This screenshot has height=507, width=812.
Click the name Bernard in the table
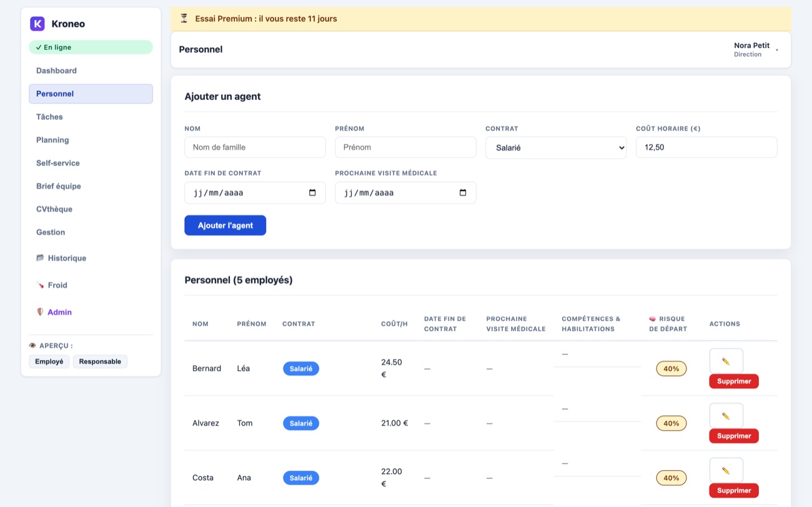pos(207,368)
